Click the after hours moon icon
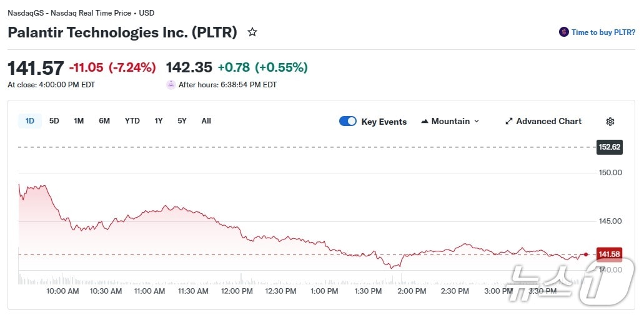The height and width of the screenshot is (315, 644). click(171, 85)
